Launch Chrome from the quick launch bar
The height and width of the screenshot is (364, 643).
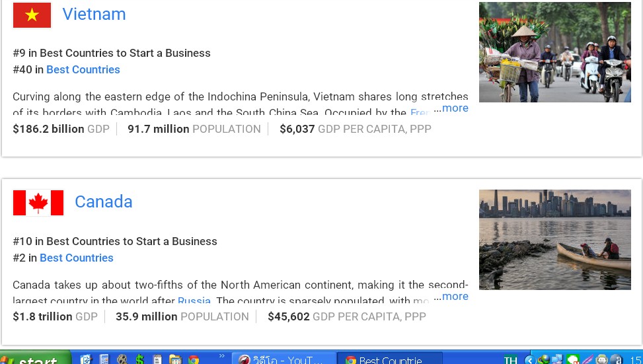[x=194, y=359]
